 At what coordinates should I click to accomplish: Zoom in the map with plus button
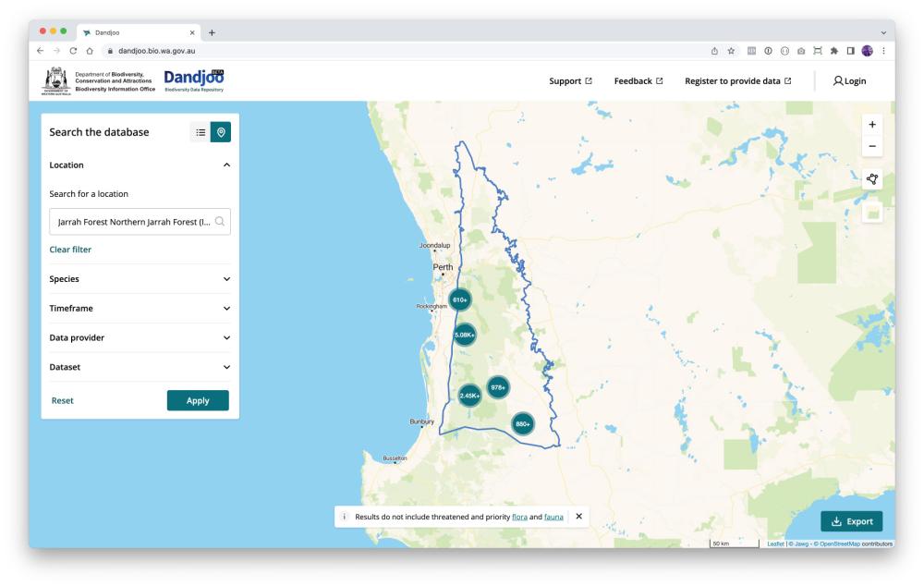pos(872,125)
